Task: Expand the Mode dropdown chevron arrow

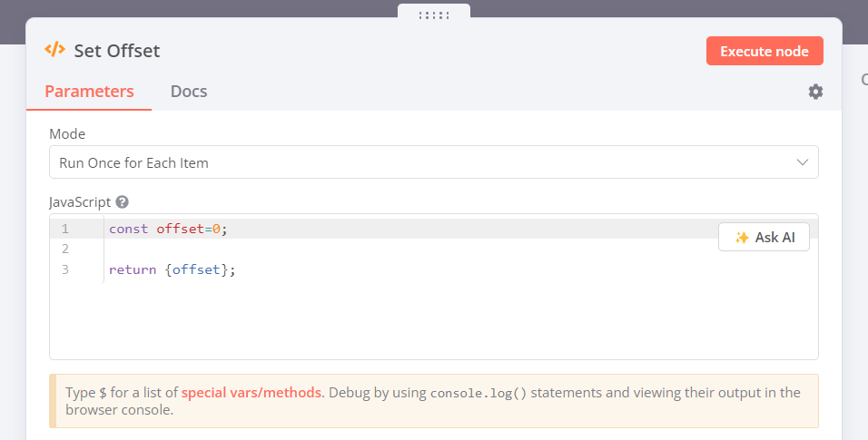Action: (802, 162)
